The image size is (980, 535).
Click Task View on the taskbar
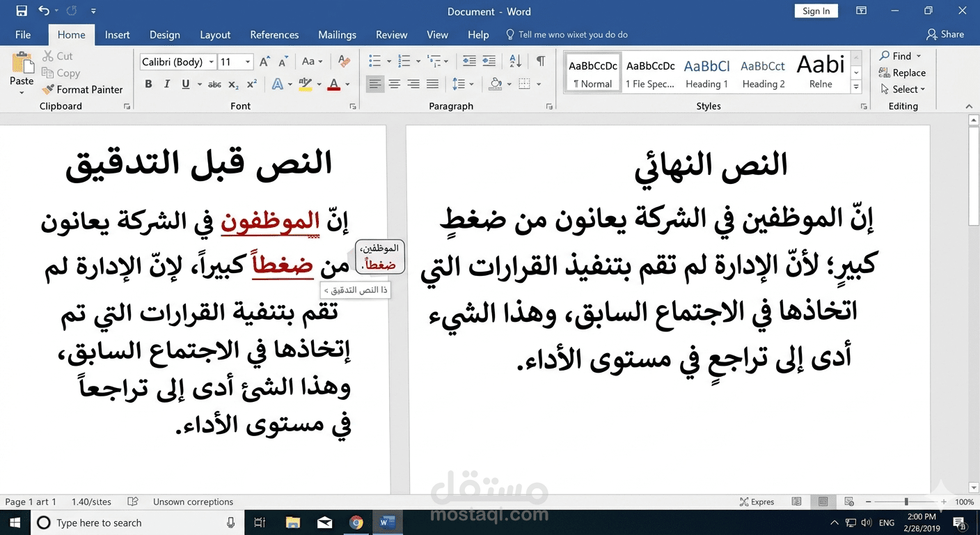click(260, 522)
